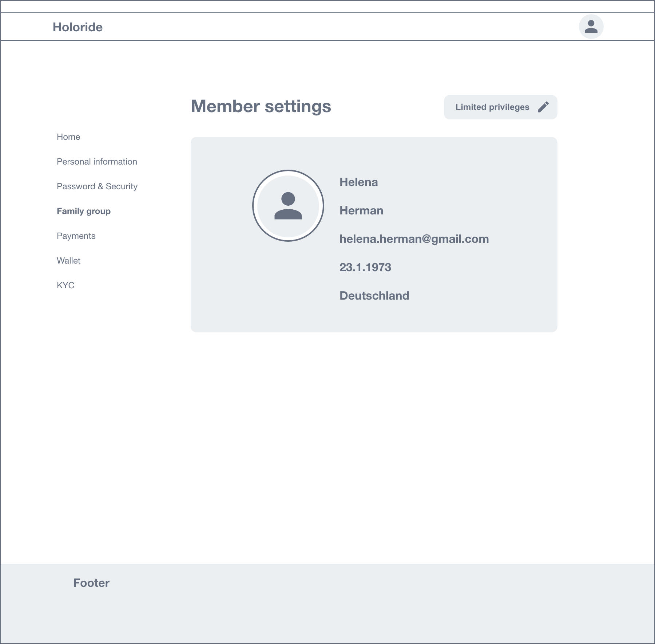Screen dimensions: 655x644
Task: Click the birth date 23.1.1973
Action: coord(365,267)
